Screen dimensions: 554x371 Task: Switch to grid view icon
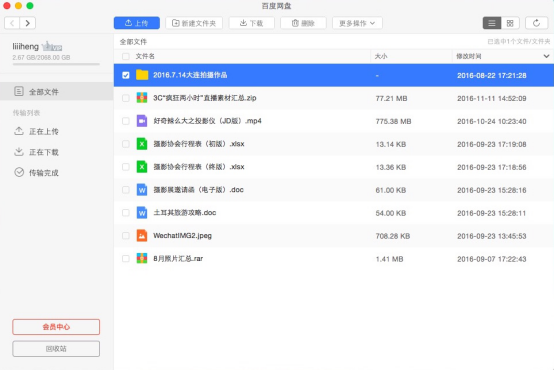[x=510, y=23]
